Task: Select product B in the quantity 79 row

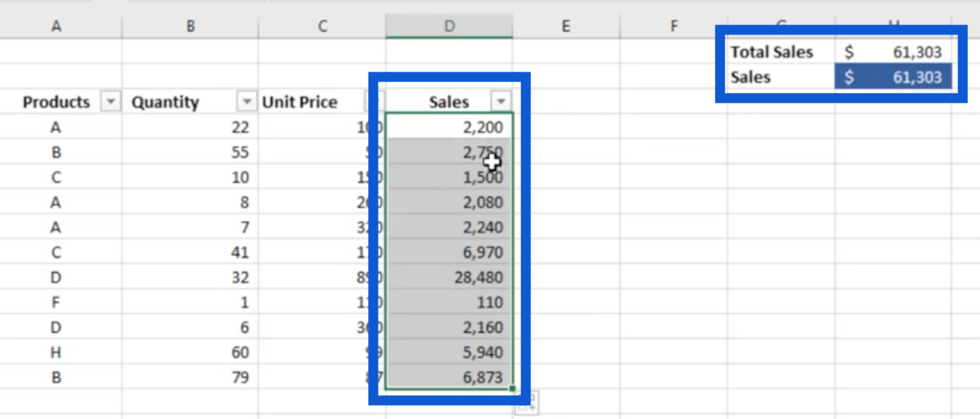Action: [x=56, y=377]
